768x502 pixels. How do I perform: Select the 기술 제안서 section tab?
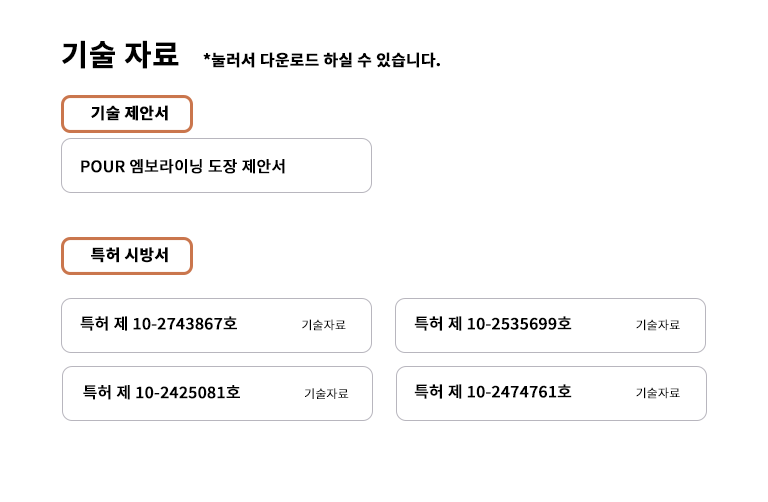tap(127, 114)
